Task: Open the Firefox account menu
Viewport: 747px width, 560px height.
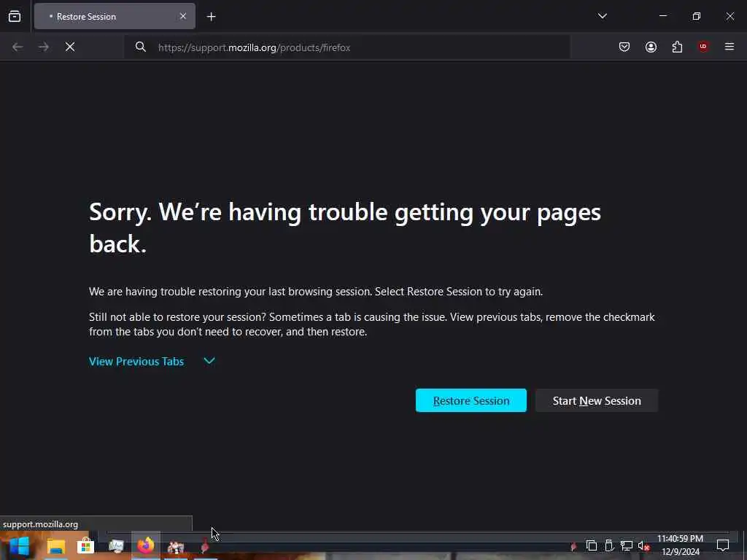Action: click(x=651, y=47)
